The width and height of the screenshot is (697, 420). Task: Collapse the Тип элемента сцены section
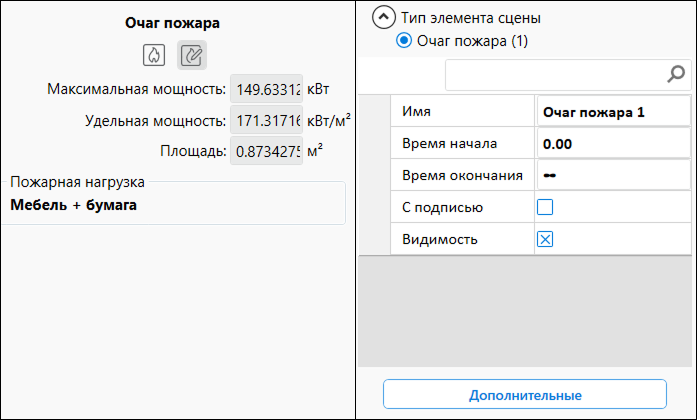384,17
